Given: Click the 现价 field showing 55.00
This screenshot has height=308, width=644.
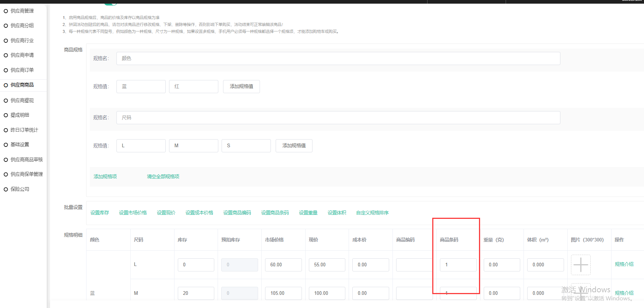Looking at the screenshot, I should 327,265.
